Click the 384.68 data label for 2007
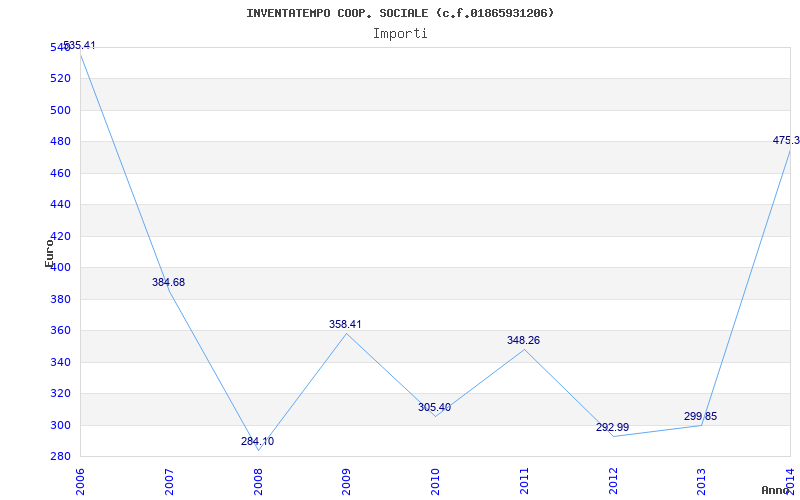 (168, 283)
